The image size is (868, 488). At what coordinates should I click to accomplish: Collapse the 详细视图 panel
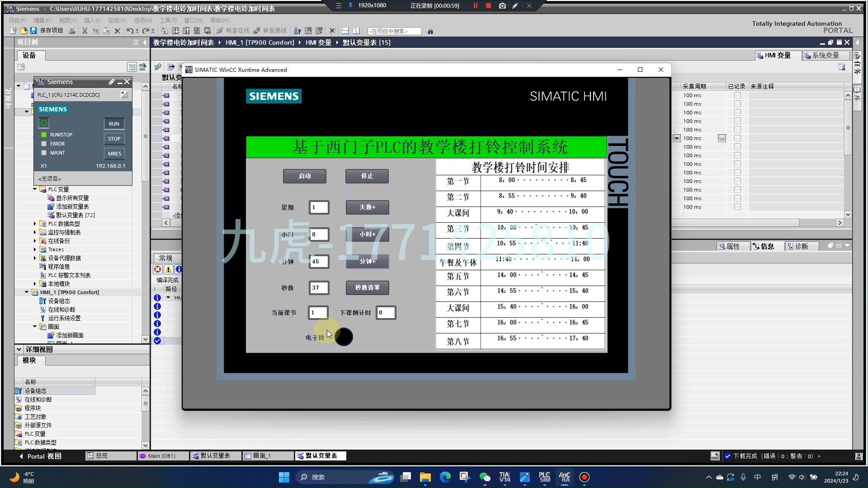19,349
